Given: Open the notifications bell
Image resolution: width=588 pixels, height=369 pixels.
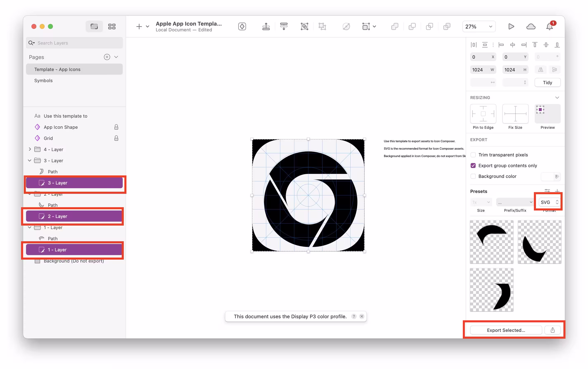Looking at the screenshot, I should coord(549,26).
